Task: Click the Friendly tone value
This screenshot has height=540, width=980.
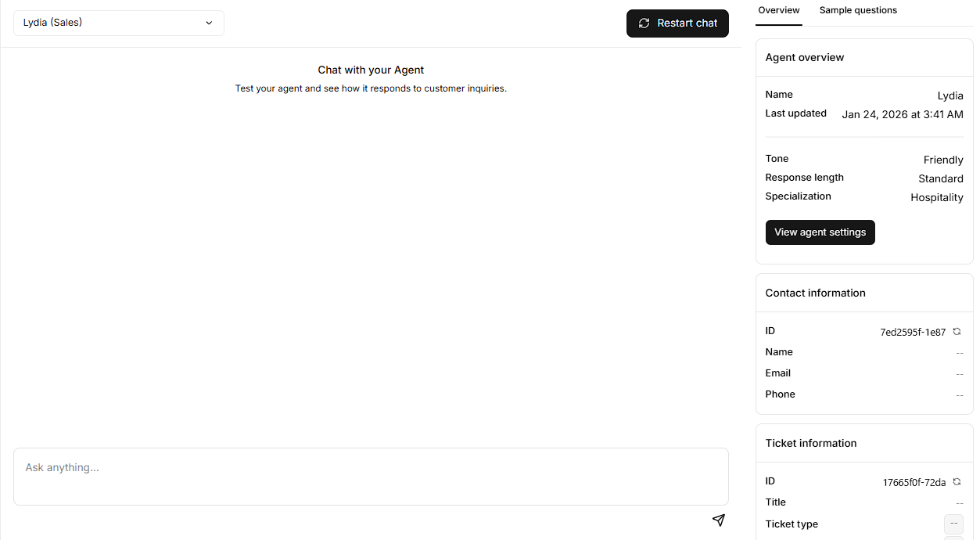Action: pos(942,160)
